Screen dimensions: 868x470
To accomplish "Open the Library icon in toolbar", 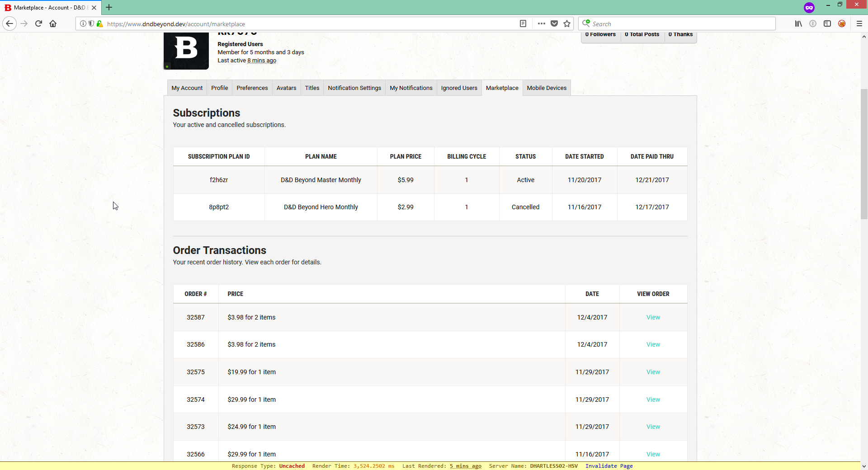I will (798, 23).
